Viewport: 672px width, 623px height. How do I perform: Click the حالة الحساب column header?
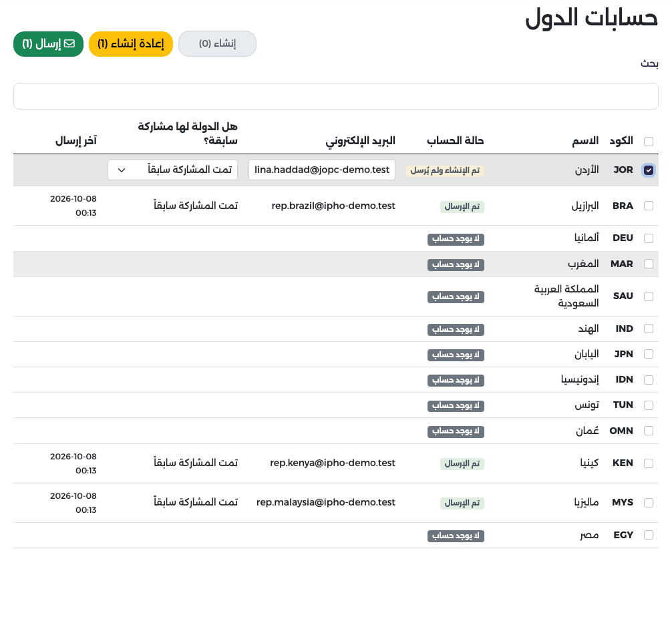pyautogui.click(x=455, y=141)
